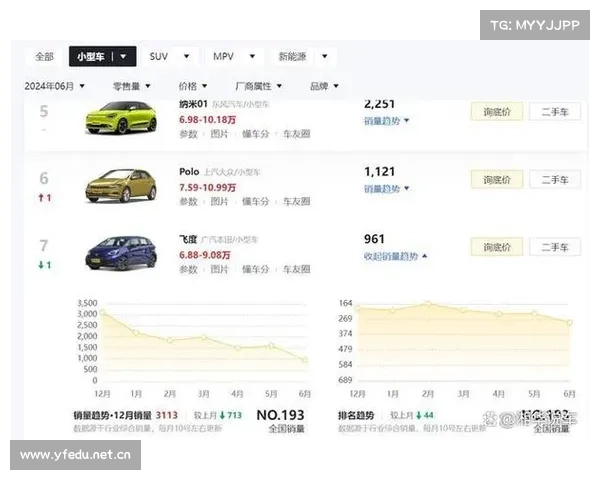Select the 全部 category tab
The width and height of the screenshot is (600, 480).
click(x=45, y=57)
